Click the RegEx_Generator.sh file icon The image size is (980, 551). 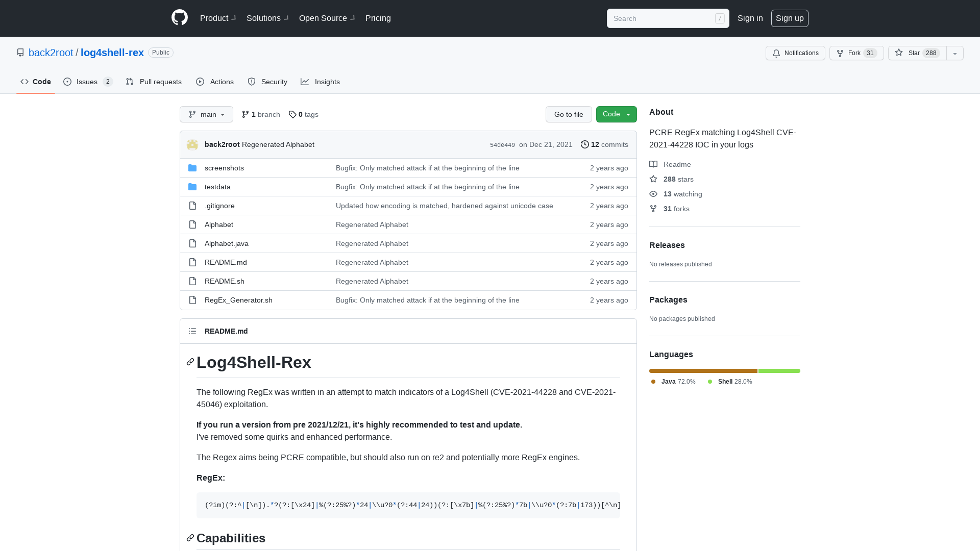pyautogui.click(x=192, y=300)
